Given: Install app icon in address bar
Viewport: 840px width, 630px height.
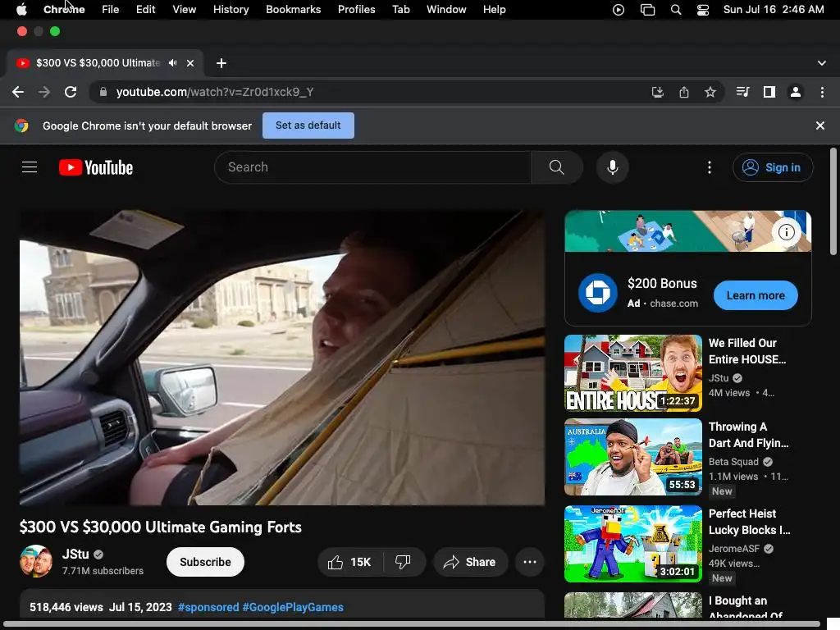Looking at the screenshot, I should (x=657, y=92).
